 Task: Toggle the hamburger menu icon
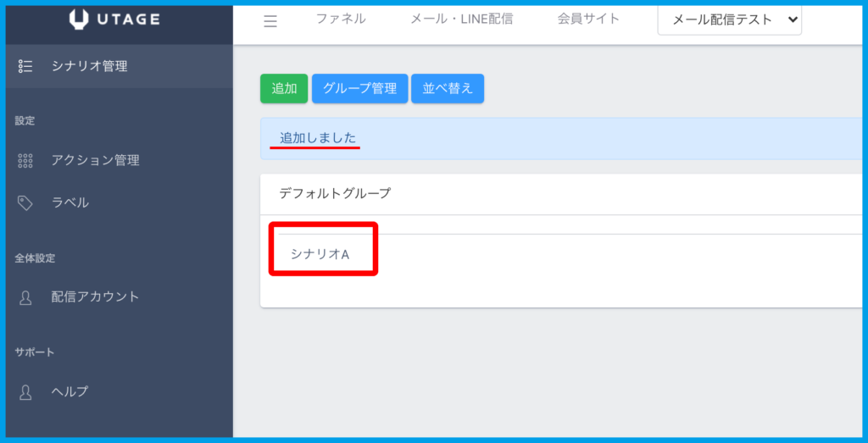pyautogui.click(x=270, y=21)
